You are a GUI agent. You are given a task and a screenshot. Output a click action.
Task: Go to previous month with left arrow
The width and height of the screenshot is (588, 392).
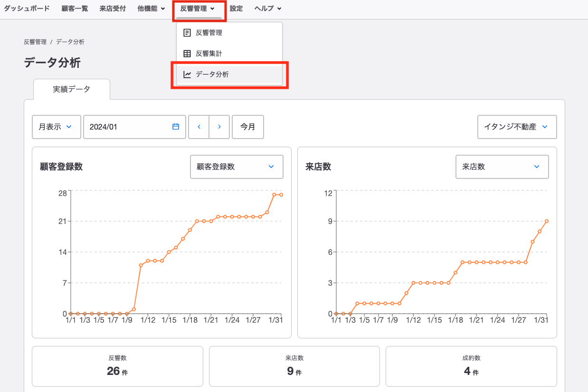[x=199, y=127]
